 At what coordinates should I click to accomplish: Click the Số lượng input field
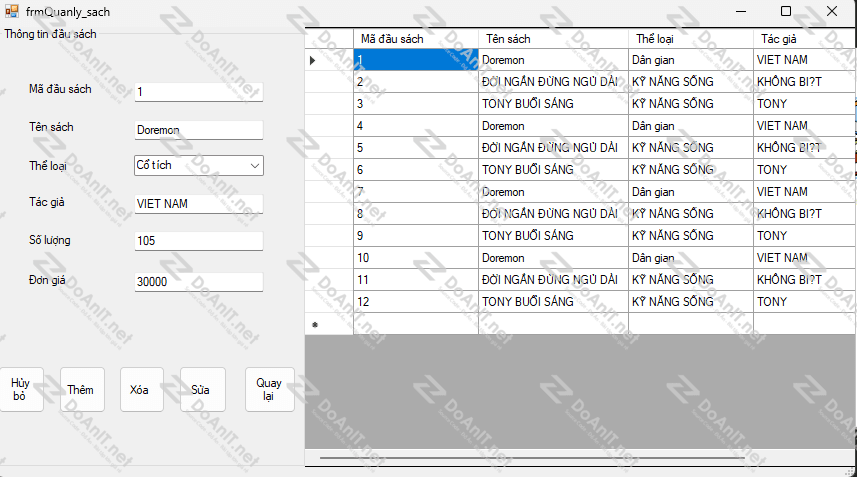tap(198, 241)
